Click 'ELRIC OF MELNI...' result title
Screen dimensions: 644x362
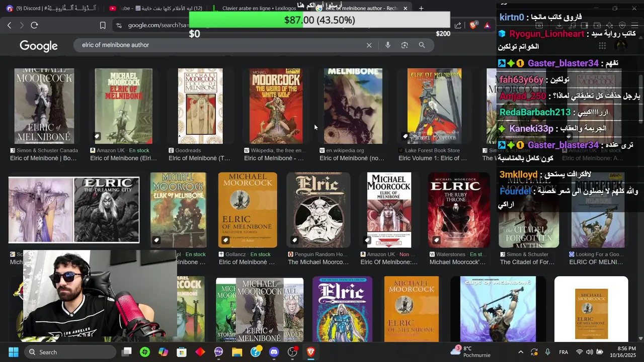596,262
